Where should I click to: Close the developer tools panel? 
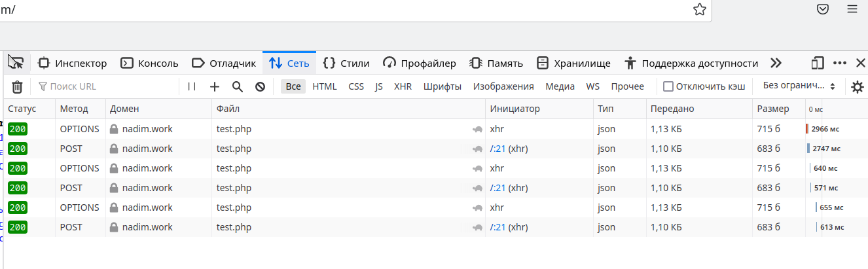861,63
